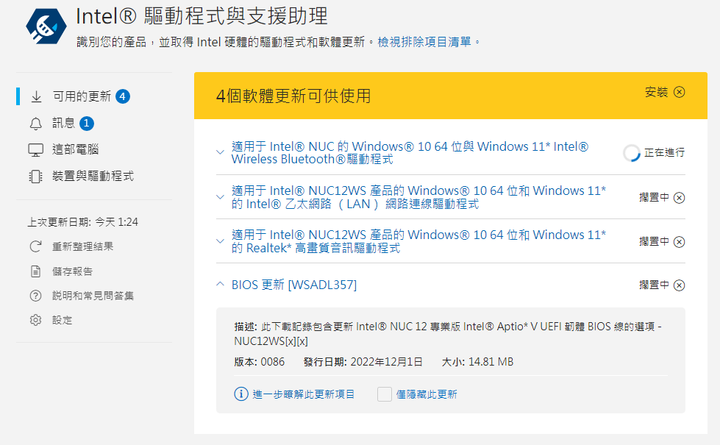
Task: Open the 裝置與驅動程式 section
Action: coord(94,176)
